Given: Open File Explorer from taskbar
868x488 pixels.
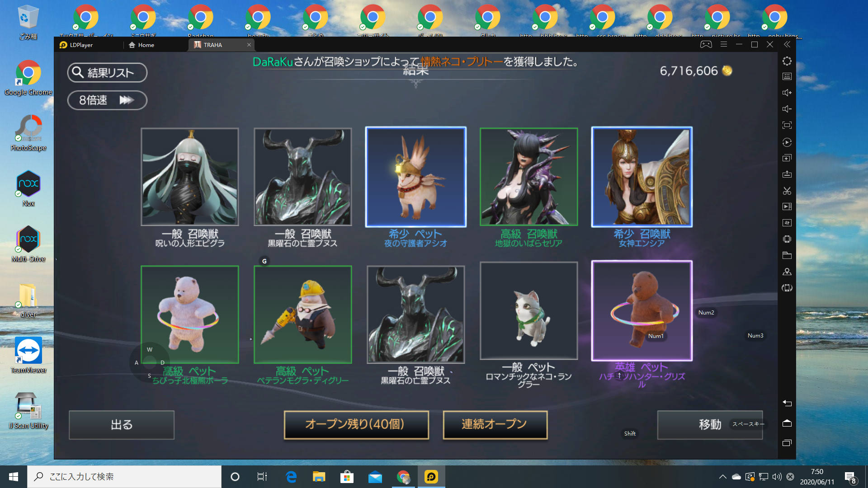Looking at the screenshot, I should pyautogui.click(x=319, y=477).
